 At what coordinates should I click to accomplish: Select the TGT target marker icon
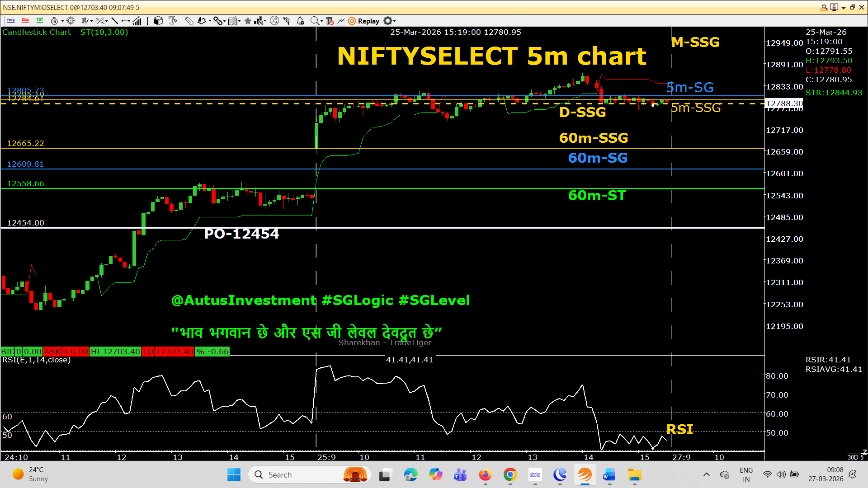pos(40,21)
